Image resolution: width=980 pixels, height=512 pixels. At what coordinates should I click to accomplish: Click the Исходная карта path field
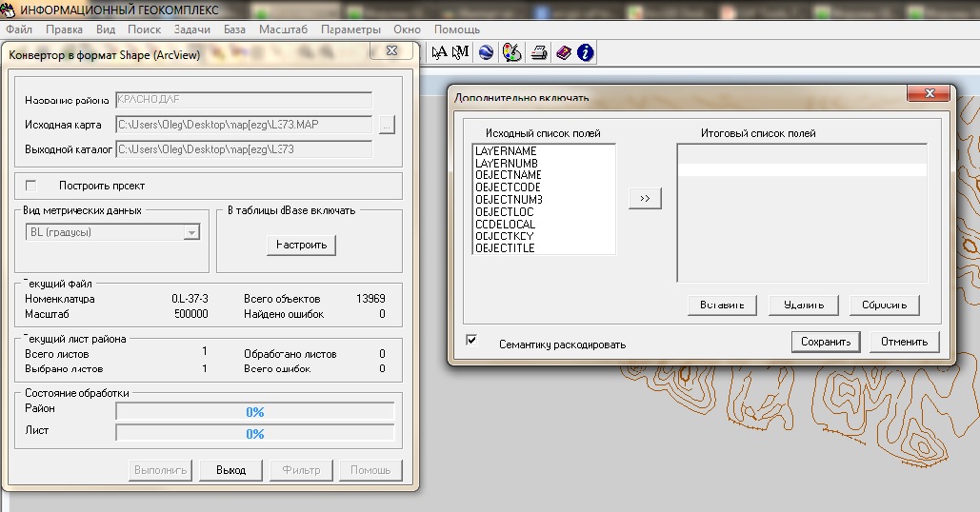click(x=244, y=125)
